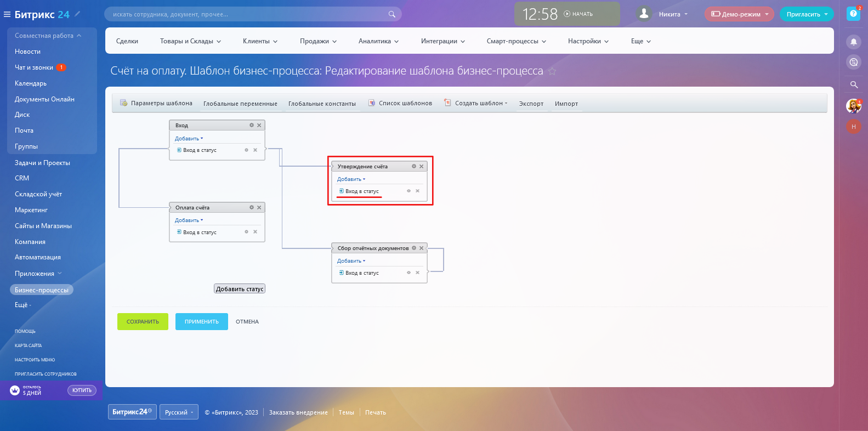
Task: Click Импорт in the toolbar
Action: pyautogui.click(x=566, y=104)
